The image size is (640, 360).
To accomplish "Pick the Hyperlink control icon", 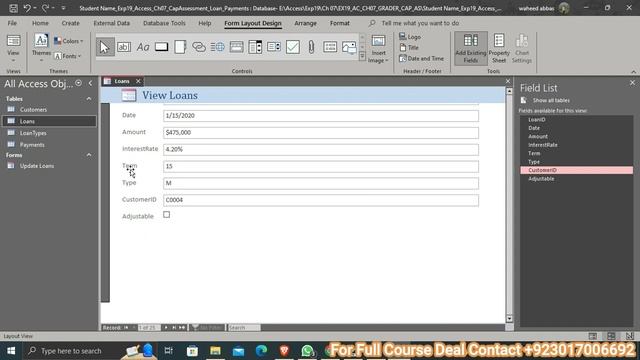I will click(x=199, y=47).
